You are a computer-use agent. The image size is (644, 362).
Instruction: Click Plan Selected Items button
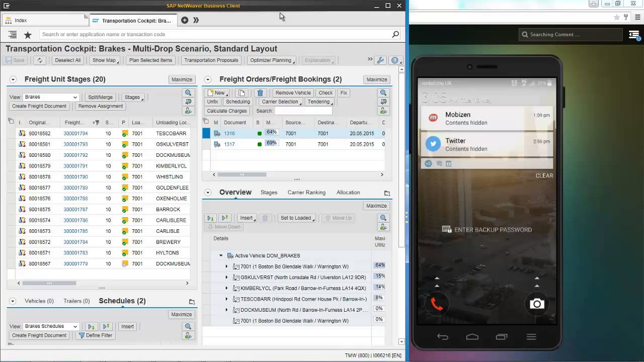[150, 60]
